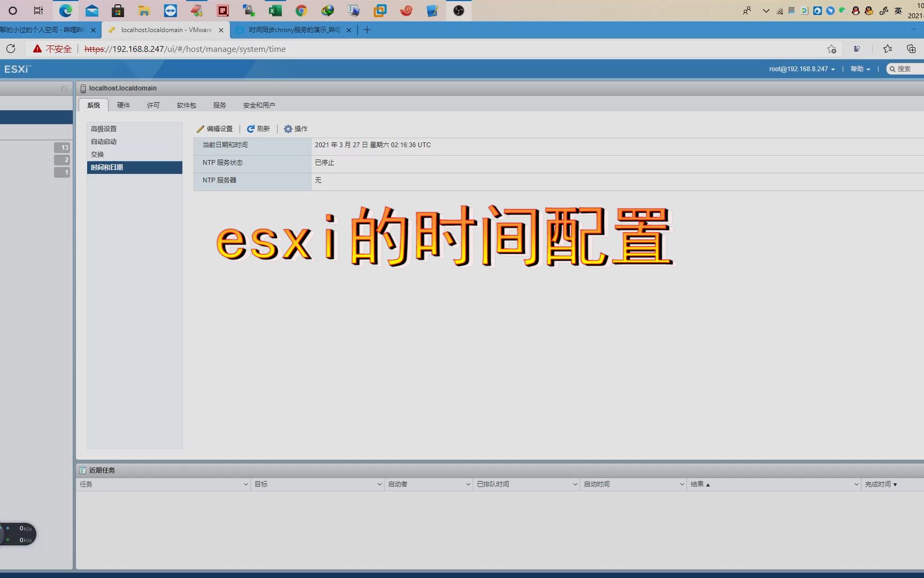Select the 安全和用户 tab
The width and height of the screenshot is (924, 578).
tap(259, 105)
